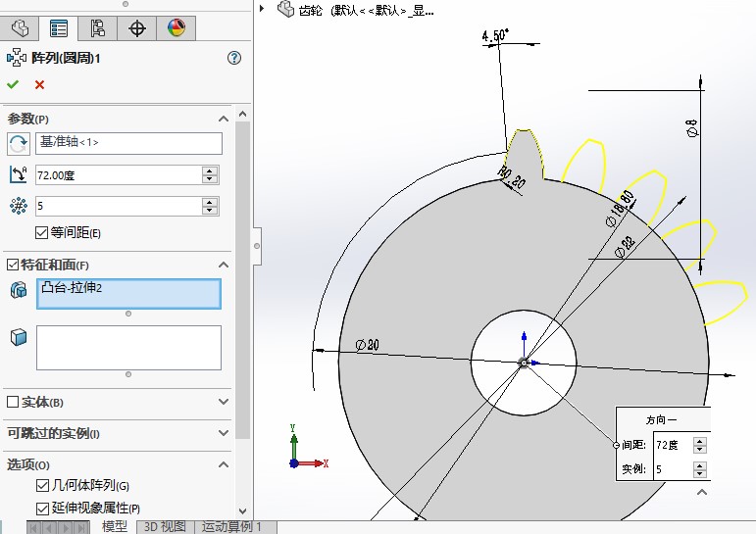Viewport: 756px width, 534px height.
Task: Toggle the 几何体阵列 checkbox
Action: pos(42,485)
